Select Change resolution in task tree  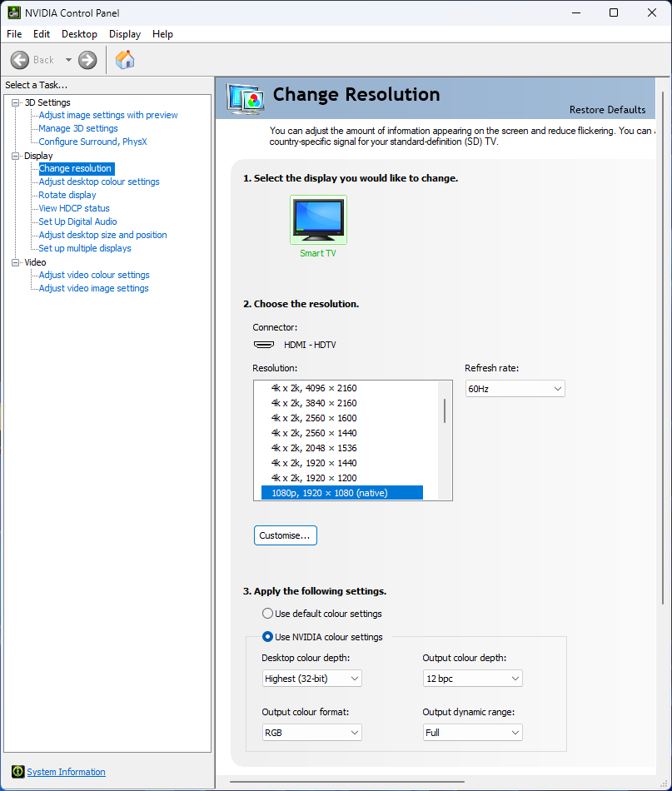tap(75, 168)
